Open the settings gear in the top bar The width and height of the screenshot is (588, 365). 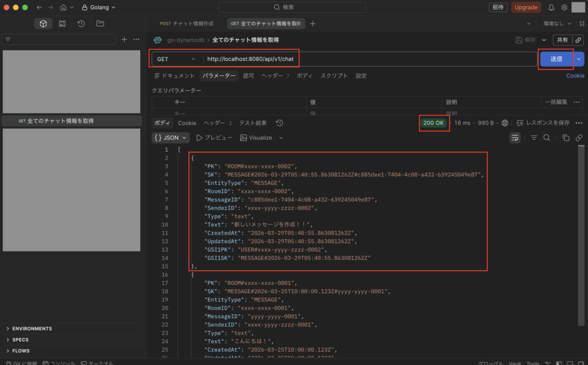564,7
